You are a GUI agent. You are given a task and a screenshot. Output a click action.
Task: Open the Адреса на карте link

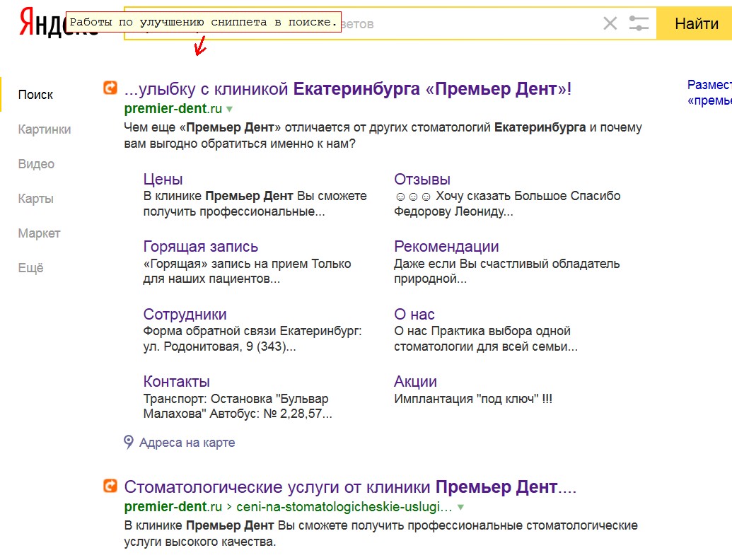187,443
